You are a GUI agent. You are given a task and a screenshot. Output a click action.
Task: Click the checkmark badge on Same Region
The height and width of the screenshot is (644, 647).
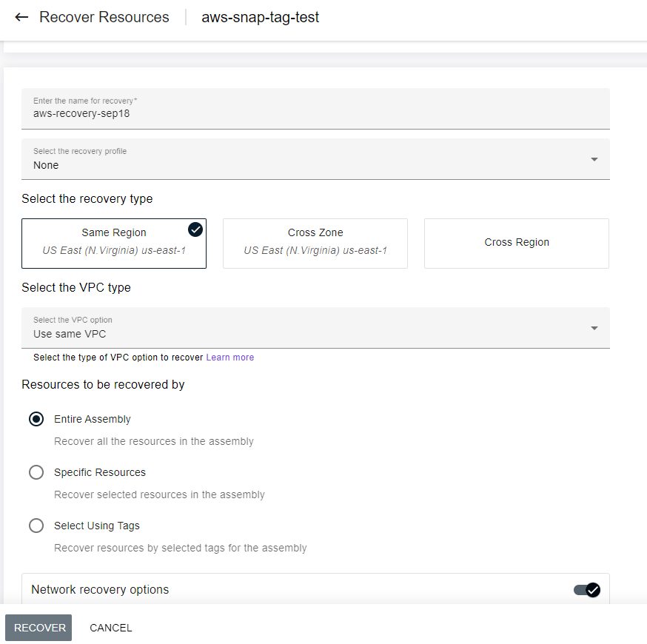pyautogui.click(x=195, y=229)
